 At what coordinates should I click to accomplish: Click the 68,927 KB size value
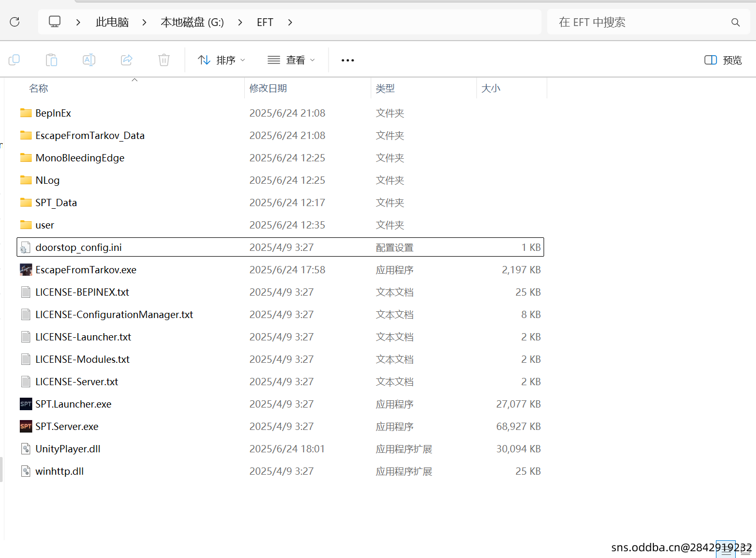pos(519,426)
